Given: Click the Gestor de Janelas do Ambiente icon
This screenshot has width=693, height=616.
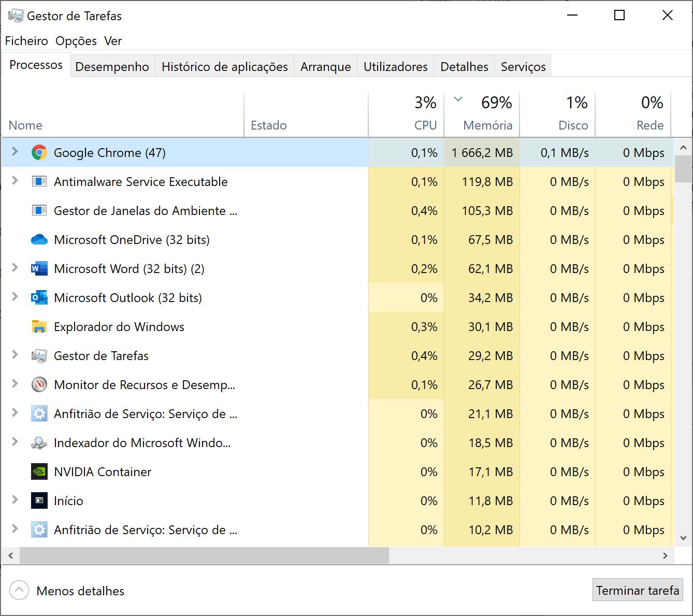Looking at the screenshot, I should pos(39,211).
